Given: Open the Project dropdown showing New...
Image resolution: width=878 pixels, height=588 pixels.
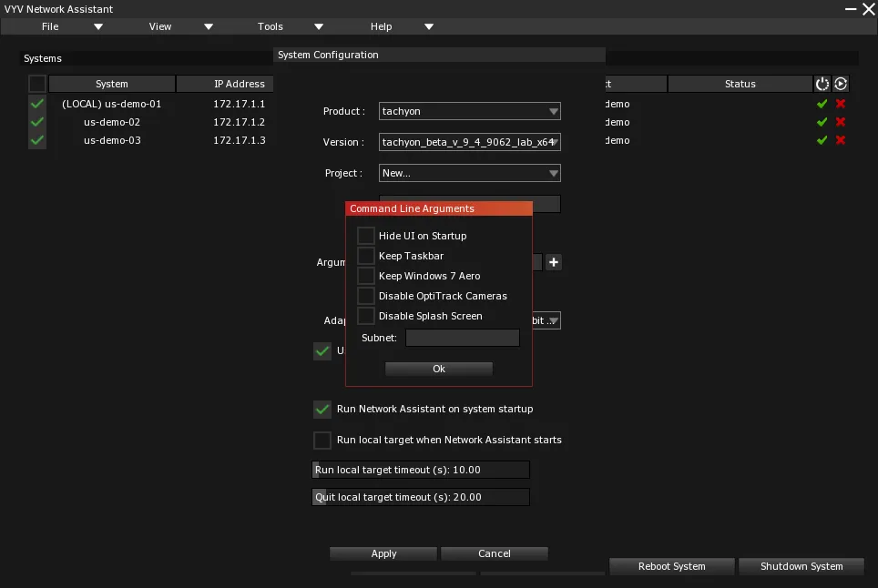Looking at the screenshot, I should pyautogui.click(x=469, y=174).
